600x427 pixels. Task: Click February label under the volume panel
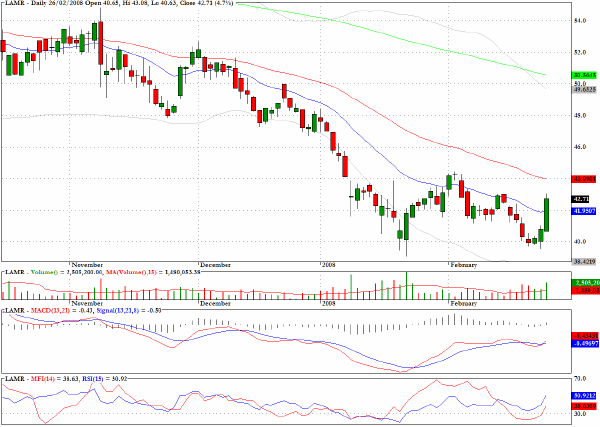click(x=464, y=303)
